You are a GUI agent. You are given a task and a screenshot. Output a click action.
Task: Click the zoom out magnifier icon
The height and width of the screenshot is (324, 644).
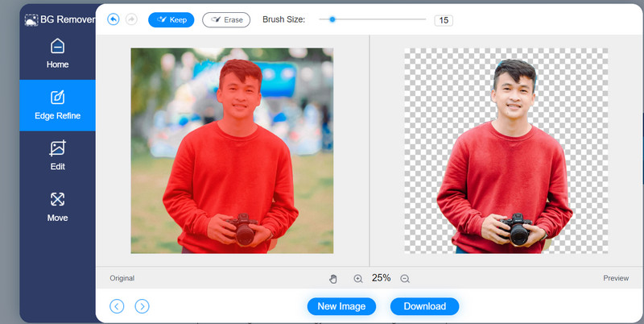point(405,278)
